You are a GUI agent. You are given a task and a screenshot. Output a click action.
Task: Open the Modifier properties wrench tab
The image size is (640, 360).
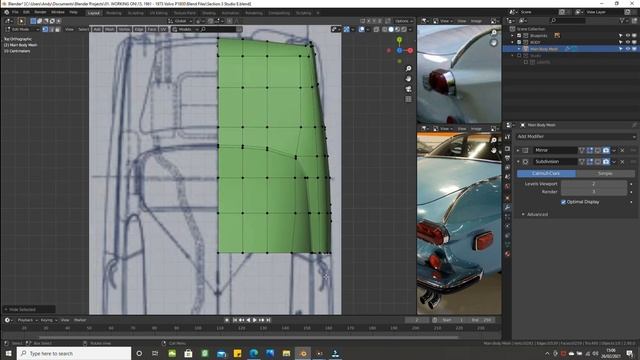507,207
